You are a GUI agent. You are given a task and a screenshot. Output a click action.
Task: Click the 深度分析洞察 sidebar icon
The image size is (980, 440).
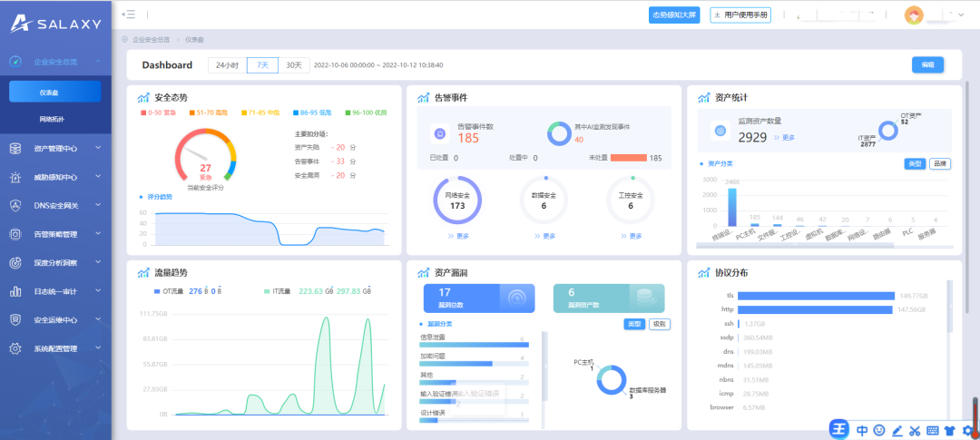point(15,263)
